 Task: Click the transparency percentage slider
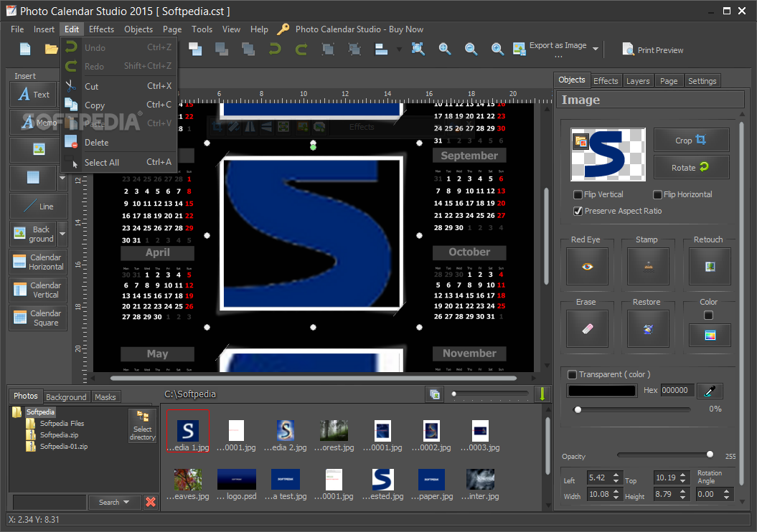pyautogui.click(x=634, y=409)
